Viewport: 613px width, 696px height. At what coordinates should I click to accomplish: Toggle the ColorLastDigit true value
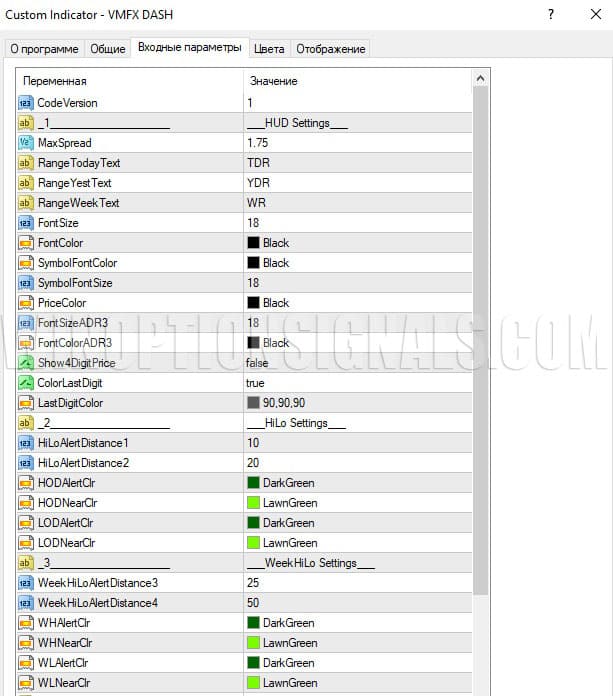click(x=256, y=383)
